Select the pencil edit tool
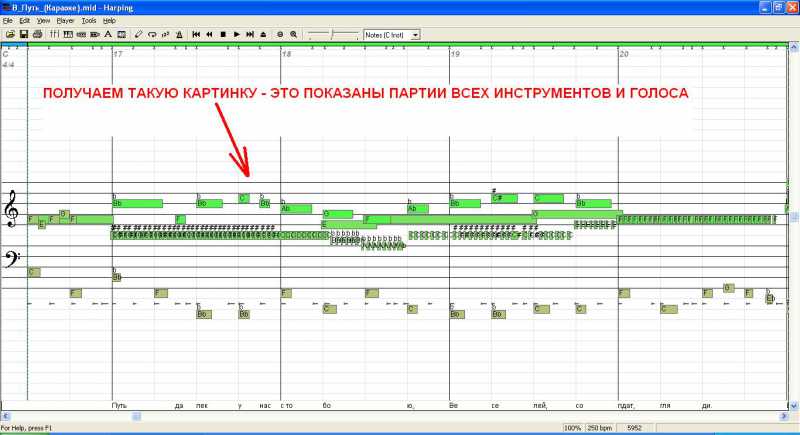The image size is (800, 435). pyautogui.click(x=138, y=35)
